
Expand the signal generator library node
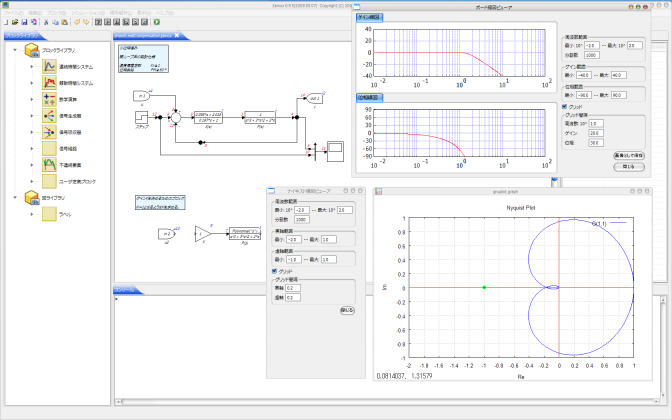click(x=32, y=117)
